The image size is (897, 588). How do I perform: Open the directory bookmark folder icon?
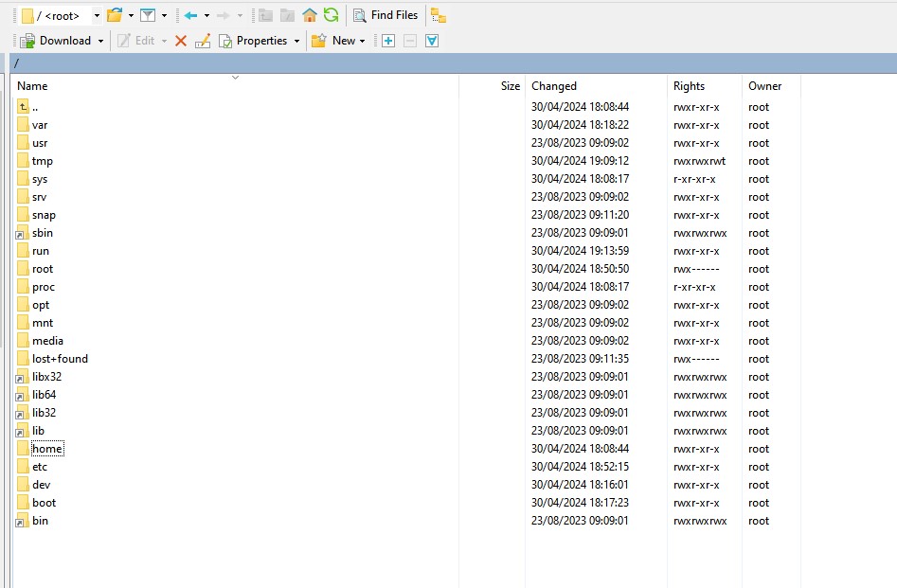click(x=115, y=15)
